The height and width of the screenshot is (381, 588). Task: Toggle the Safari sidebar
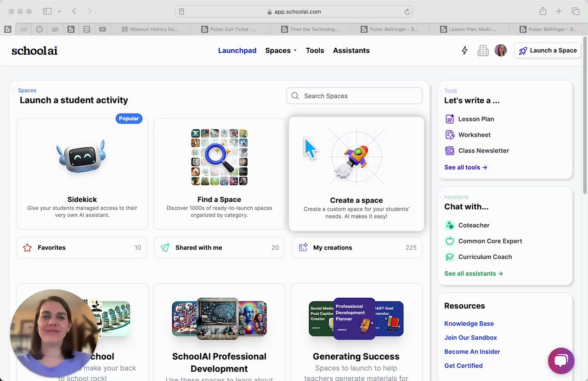pos(47,11)
